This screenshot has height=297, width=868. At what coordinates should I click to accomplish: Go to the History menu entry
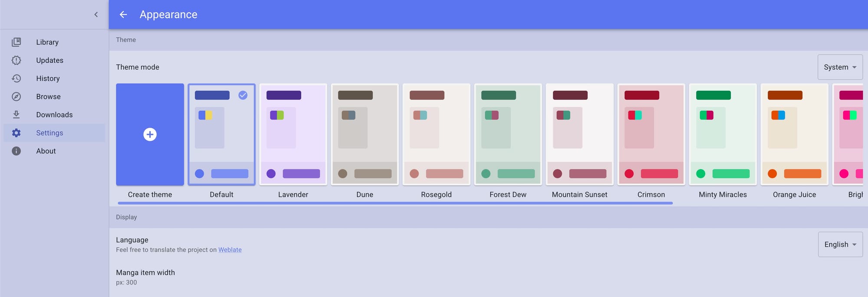pos(48,79)
